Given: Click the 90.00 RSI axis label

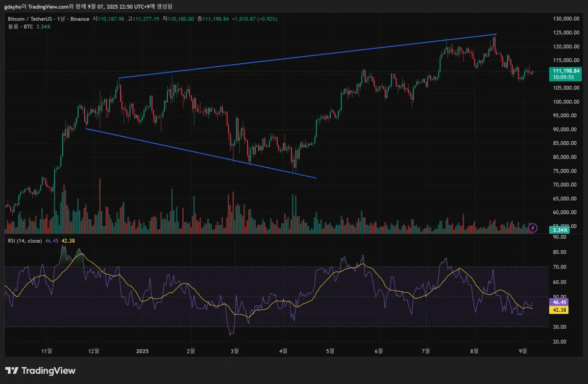Looking at the screenshot, I should (x=559, y=237).
